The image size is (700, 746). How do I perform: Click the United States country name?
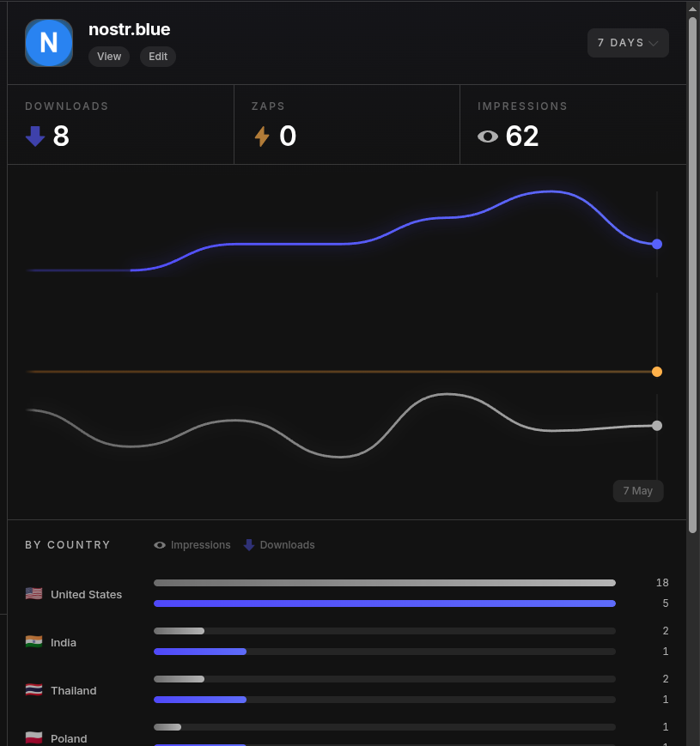(86, 595)
